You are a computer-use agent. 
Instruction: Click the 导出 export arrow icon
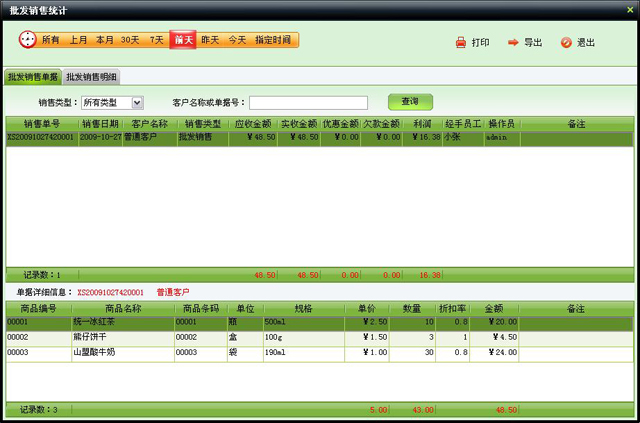(512, 43)
